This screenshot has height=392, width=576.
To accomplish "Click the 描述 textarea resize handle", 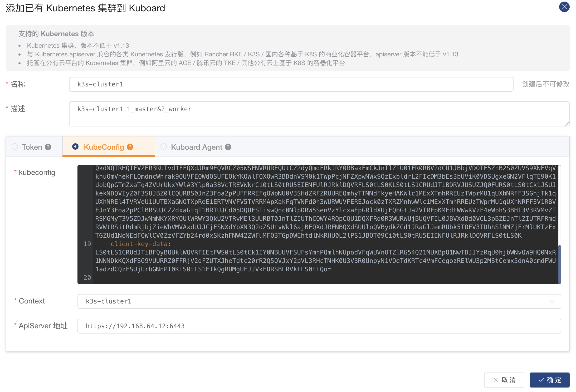I will [567, 124].
